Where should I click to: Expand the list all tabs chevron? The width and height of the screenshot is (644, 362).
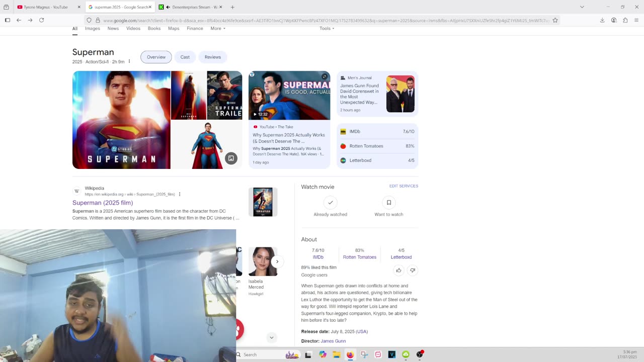coord(582,7)
